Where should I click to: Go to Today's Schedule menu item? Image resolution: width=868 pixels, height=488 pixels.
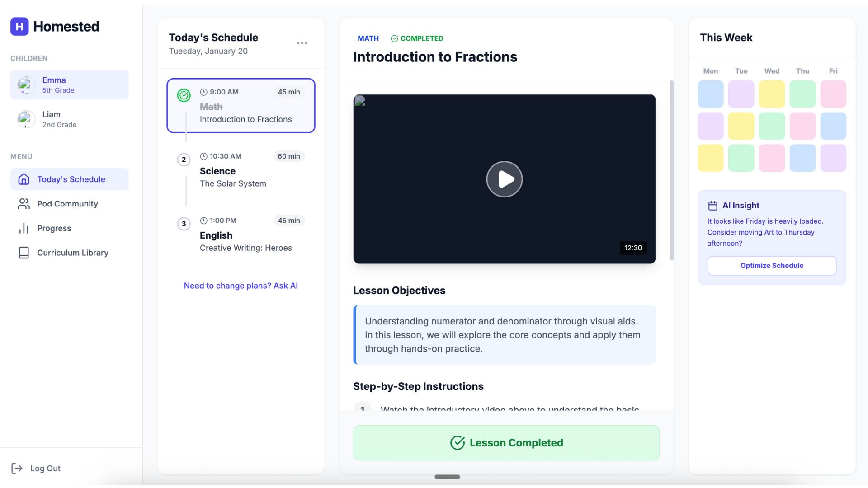(x=71, y=179)
